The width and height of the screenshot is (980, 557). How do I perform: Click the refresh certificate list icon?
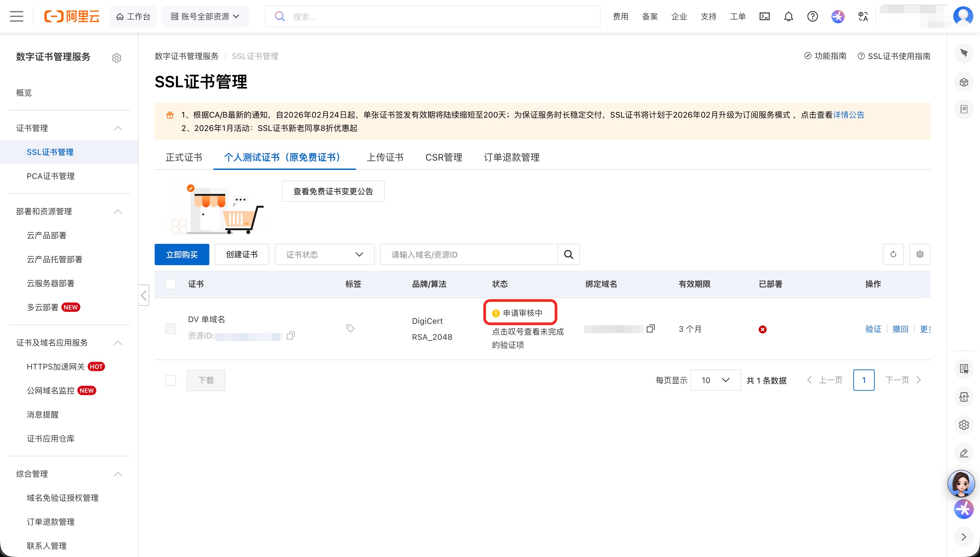(x=893, y=255)
